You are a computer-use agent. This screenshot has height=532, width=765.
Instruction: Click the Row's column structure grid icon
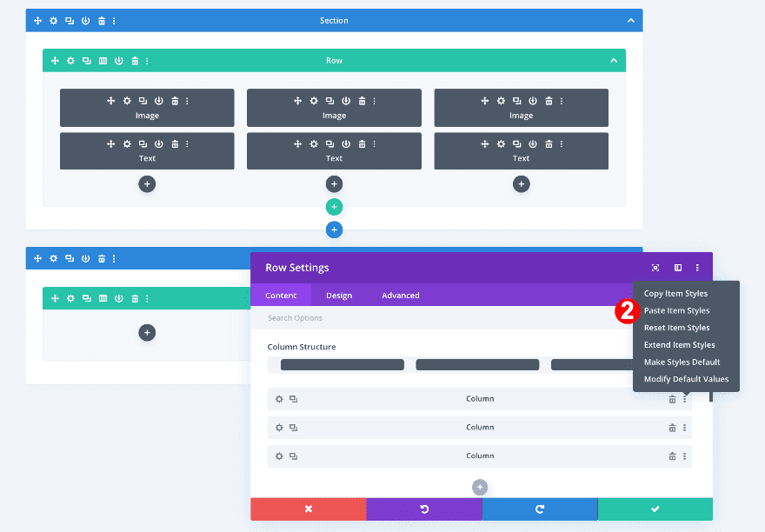coord(103,61)
